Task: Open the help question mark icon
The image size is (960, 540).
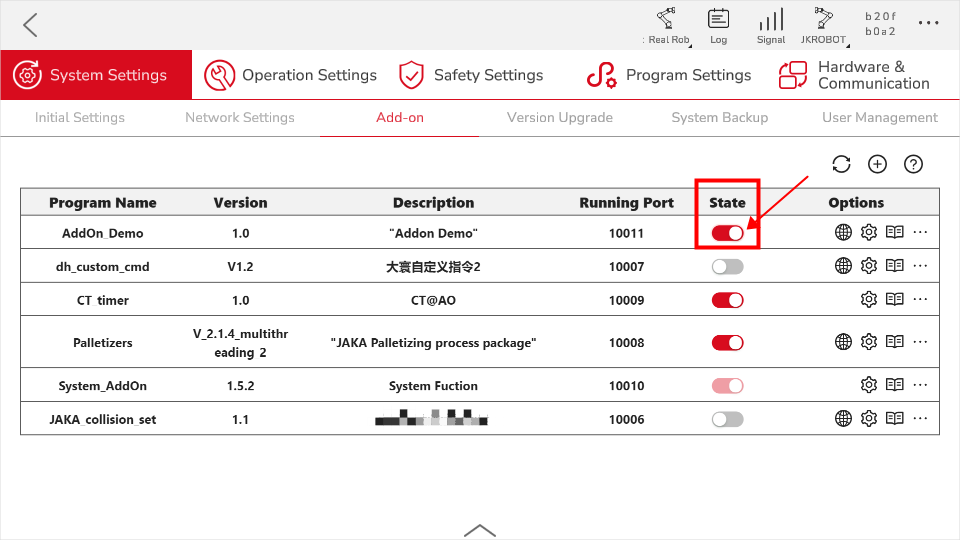Action: (x=913, y=164)
